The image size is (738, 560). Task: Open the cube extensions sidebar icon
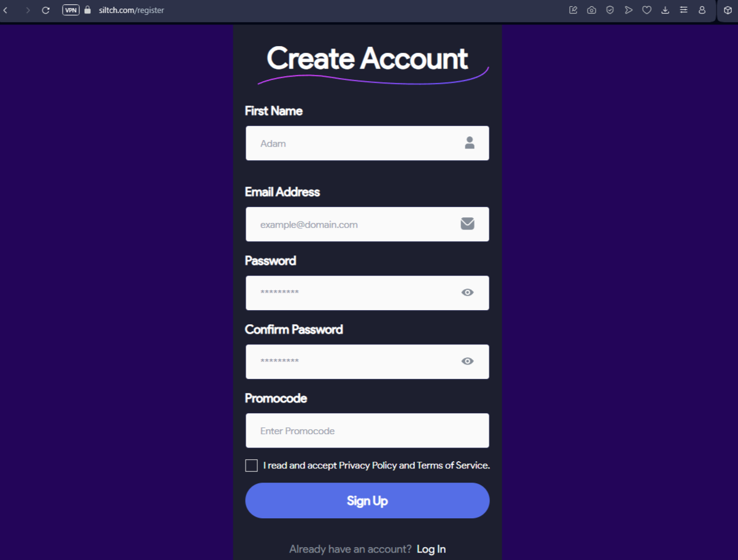point(728,10)
